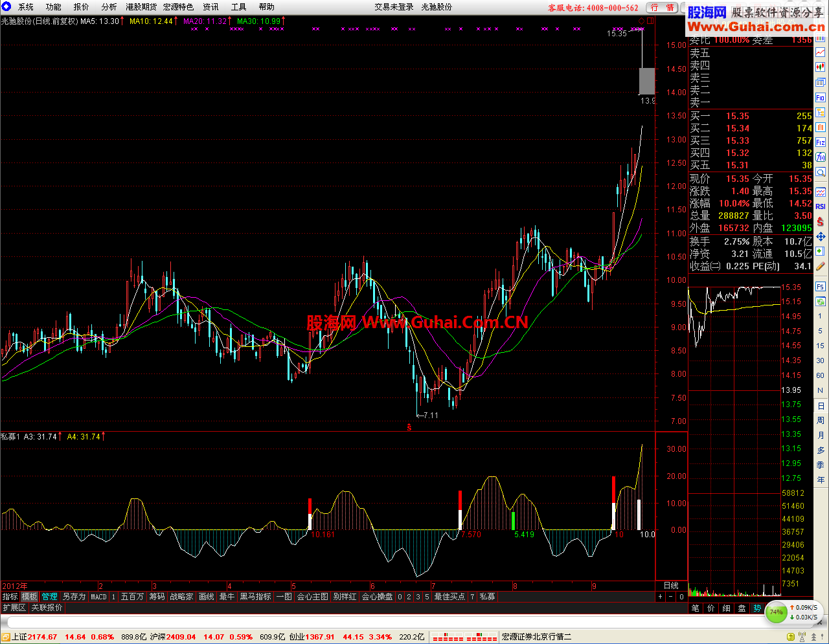Open the indicator wave chart icon
The width and height of the screenshot is (829, 644).
[821, 192]
